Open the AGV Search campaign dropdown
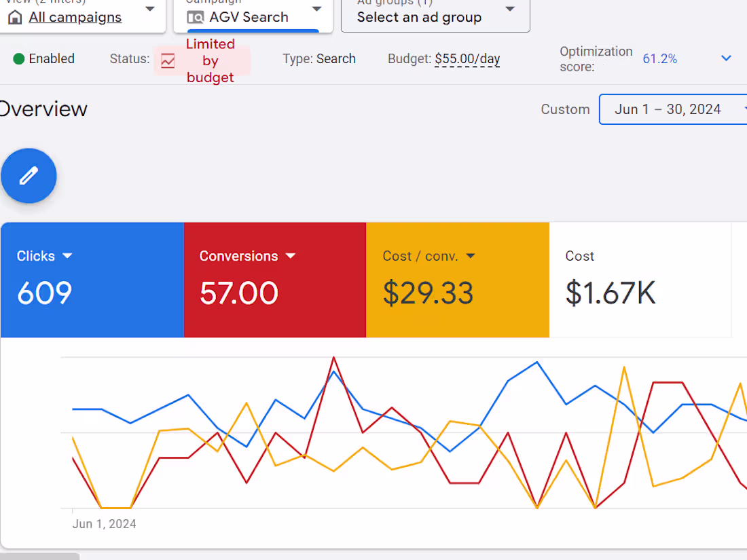The image size is (747, 560). pos(316,10)
